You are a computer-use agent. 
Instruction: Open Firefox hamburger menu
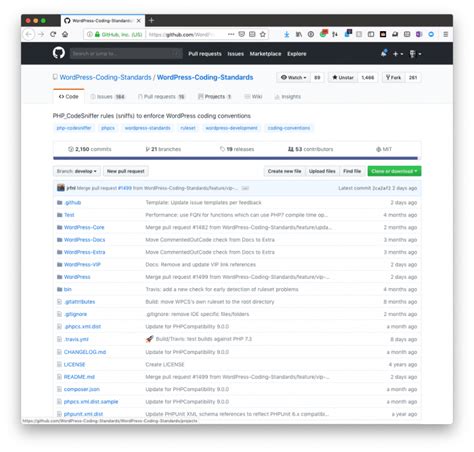coord(445,34)
